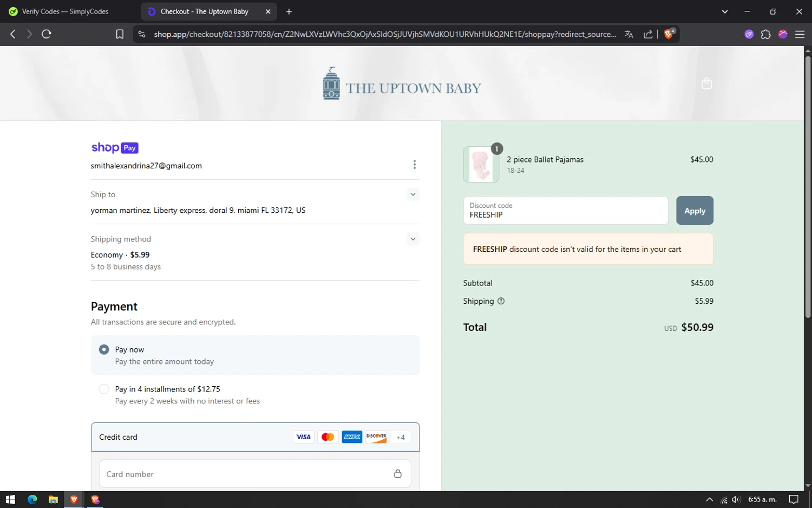Open File Explorer from the taskbar
812x508 pixels.
coord(53,499)
